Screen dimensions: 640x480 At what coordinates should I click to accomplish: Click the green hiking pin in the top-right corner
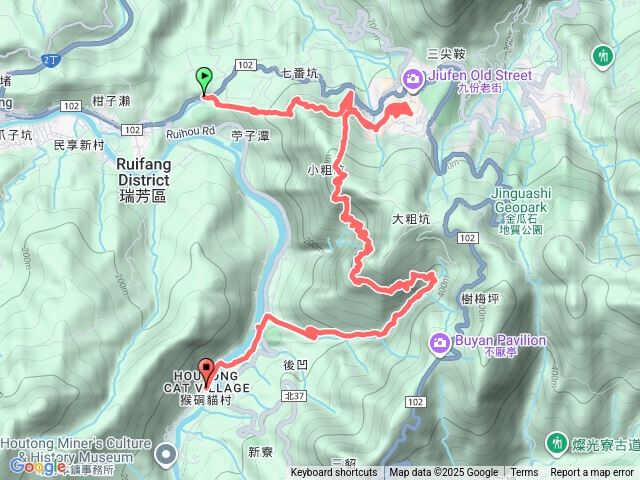pos(603,56)
